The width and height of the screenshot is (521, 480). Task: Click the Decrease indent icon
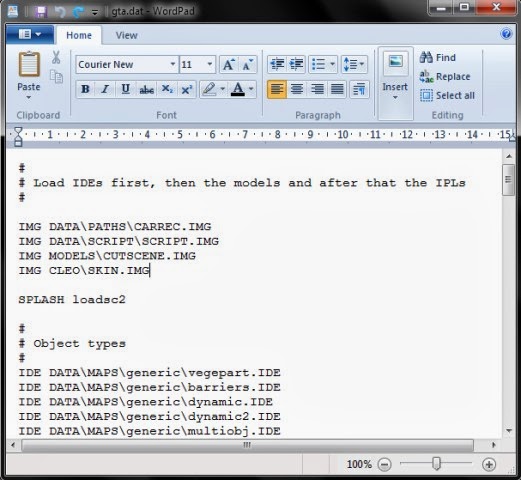(277, 64)
